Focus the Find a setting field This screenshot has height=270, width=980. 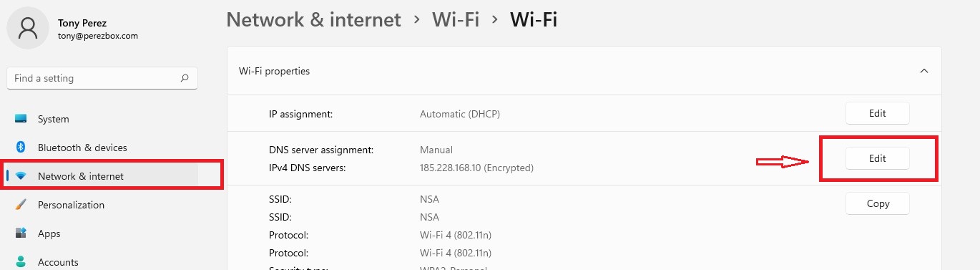tap(102, 78)
